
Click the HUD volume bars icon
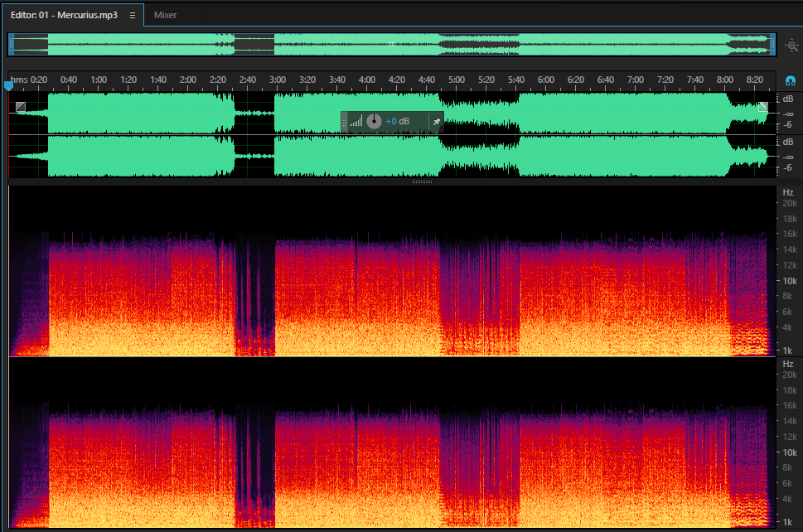(x=356, y=121)
